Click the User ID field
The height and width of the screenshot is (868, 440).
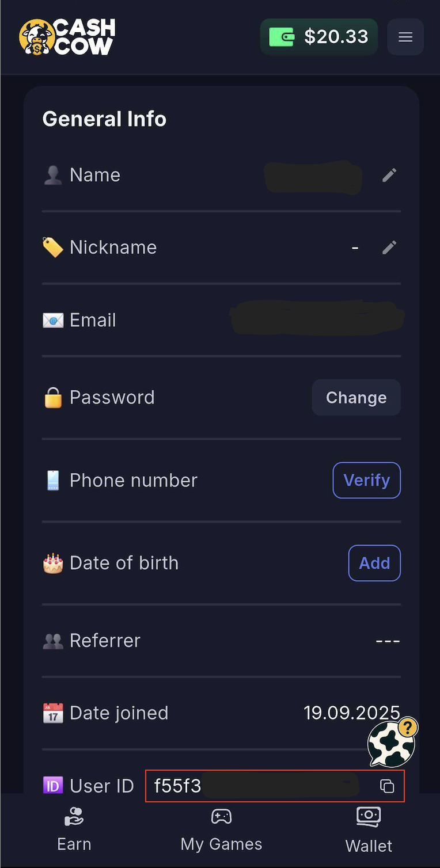pos(259,786)
